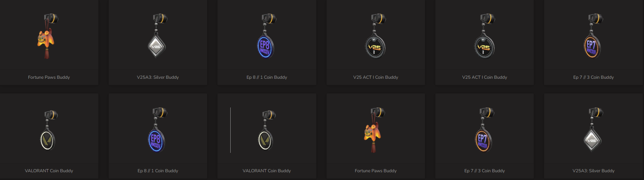Screen dimensions: 644x180
Task: Pick the V25 coin image beside the top-row EP7 coin
Action: click(x=485, y=36)
